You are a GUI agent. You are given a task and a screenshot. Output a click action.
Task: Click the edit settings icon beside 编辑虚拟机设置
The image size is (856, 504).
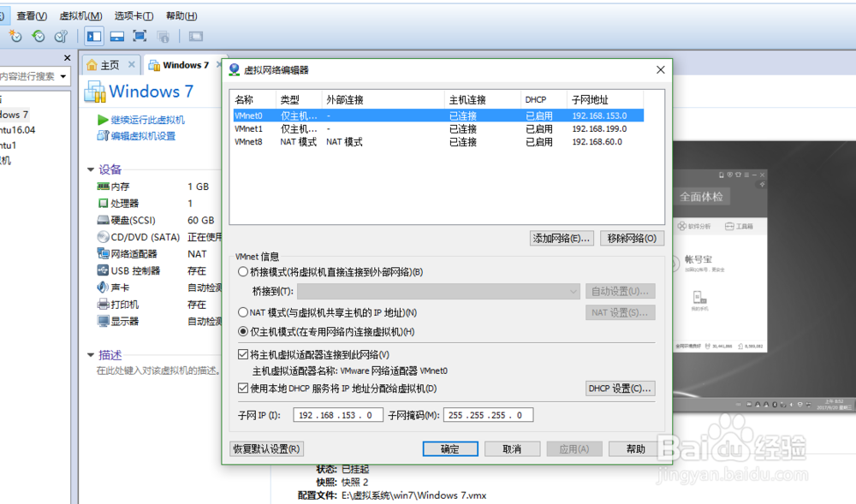[103, 135]
